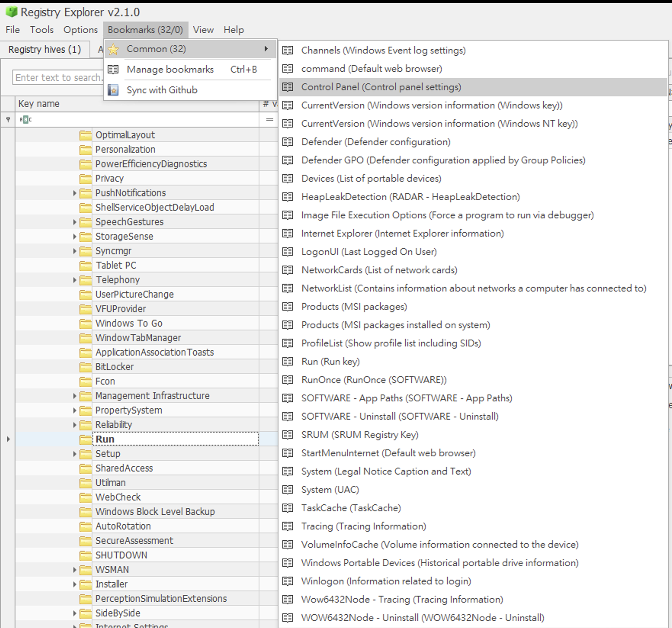Expand the Telephony tree node
This screenshot has width=672, height=628.
coord(75,280)
